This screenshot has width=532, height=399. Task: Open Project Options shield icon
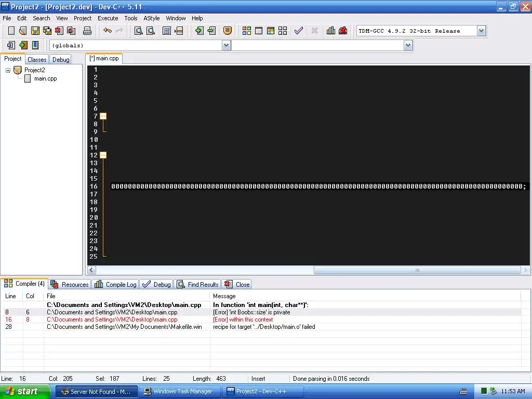[x=228, y=31]
